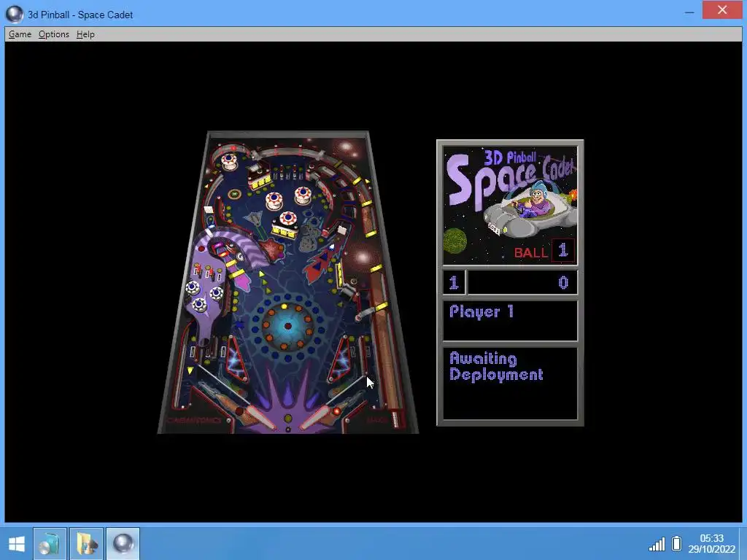Click the pinball app icon in title bar

pyautogui.click(x=14, y=15)
